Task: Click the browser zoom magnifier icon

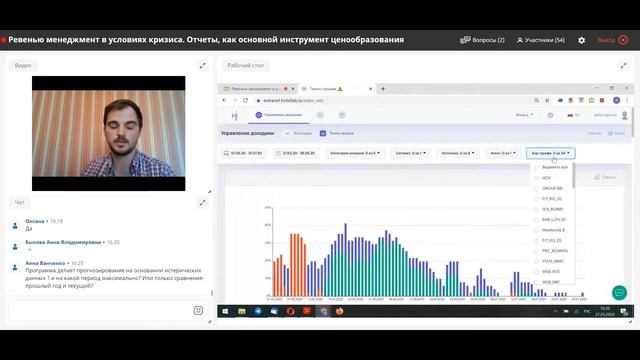Action: pyautogui.click(x=536, y=100)
